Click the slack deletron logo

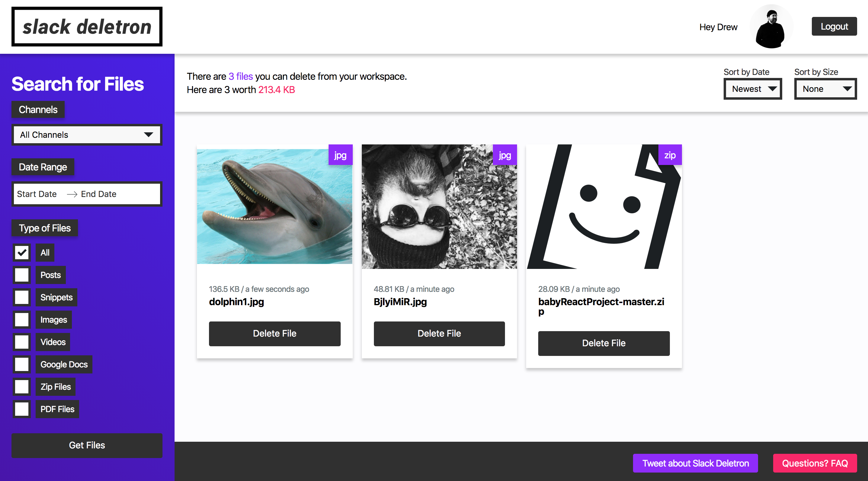tap(87, 26)
